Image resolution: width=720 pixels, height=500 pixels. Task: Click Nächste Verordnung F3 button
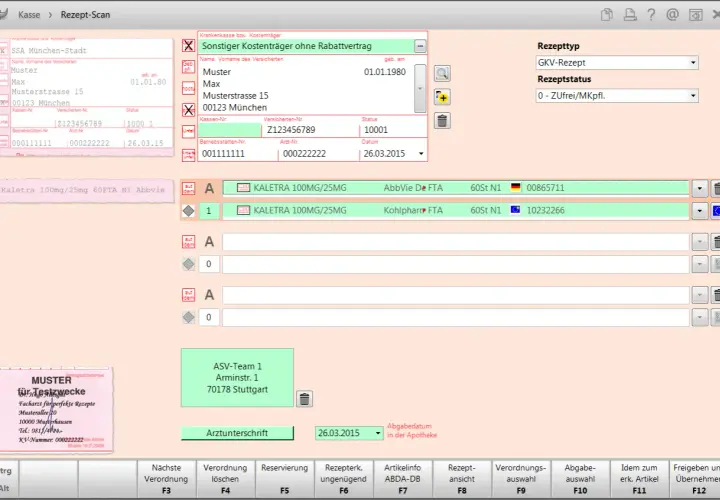166,479
